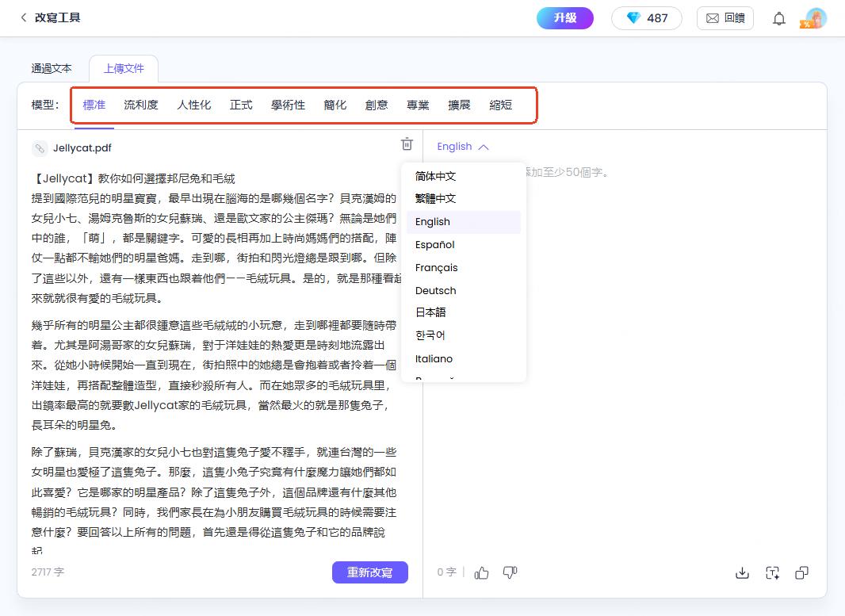This screenshot has height=616, width=845.
Task: Select the 標准 model
Action: tap(94, 105)
